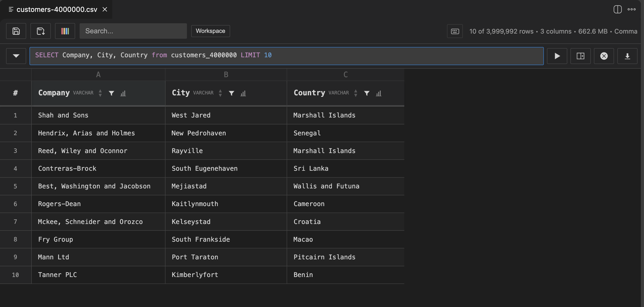The width and height of the screenshot is (644, 307).
Task: Click the rows and file size status text
Action: pyautogui.click(x=553, y=31)
